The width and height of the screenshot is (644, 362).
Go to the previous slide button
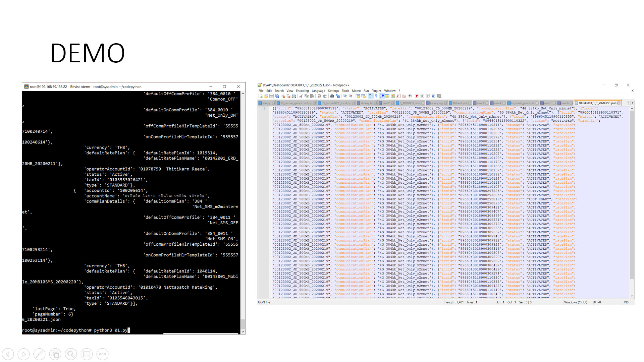point(8,354)
